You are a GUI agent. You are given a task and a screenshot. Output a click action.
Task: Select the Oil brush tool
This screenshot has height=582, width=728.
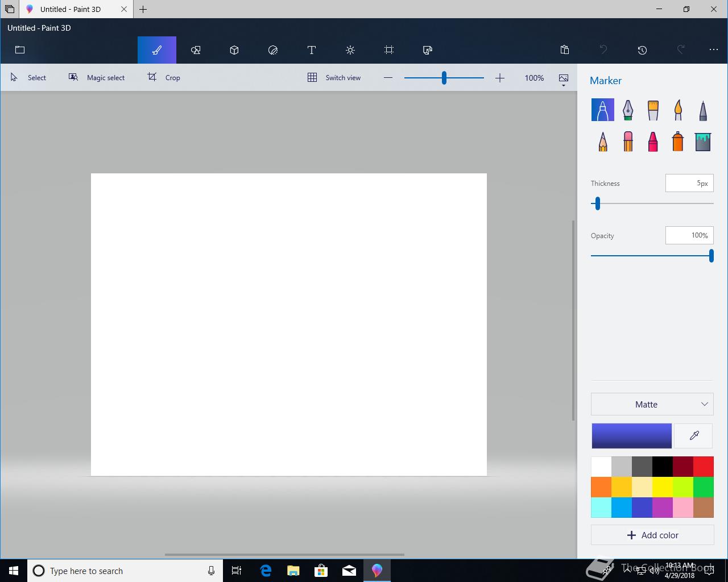(652, 110)
